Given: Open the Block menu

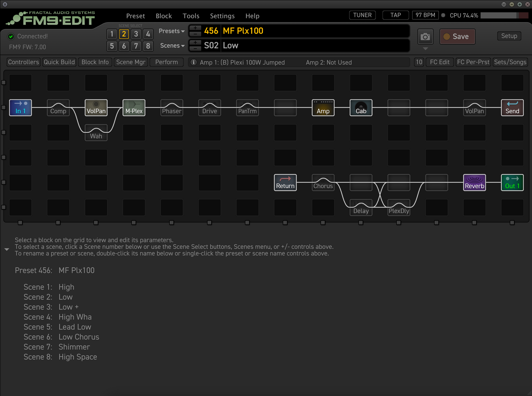Looking at the screenshot, I should 164,16.
